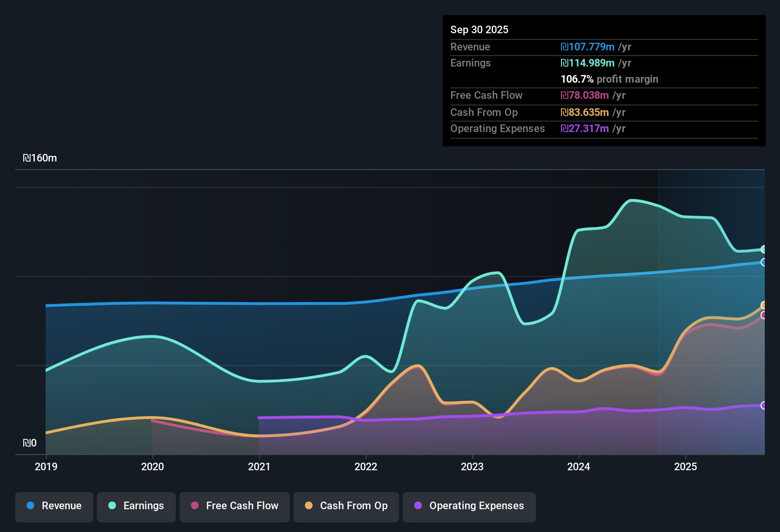Screen dimensions: 780x532
Task: Select the Revenue endpoint marker on the chart
Action: coord(764,263)
